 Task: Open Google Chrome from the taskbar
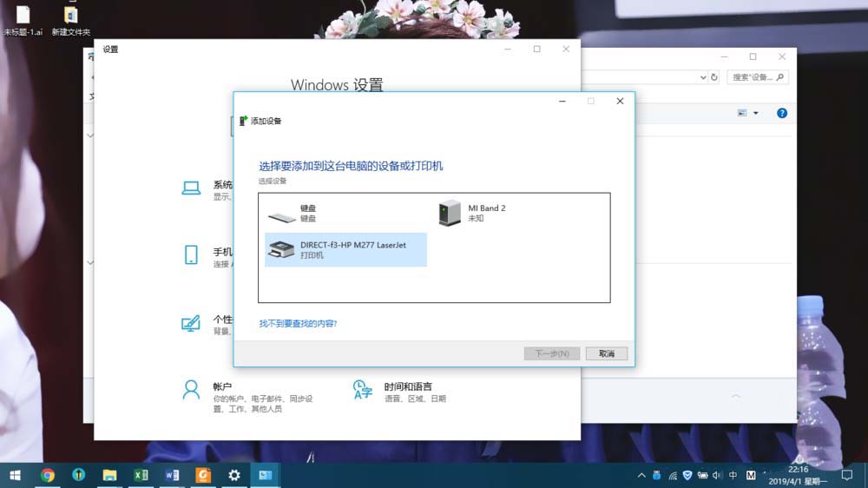(48, 475)
